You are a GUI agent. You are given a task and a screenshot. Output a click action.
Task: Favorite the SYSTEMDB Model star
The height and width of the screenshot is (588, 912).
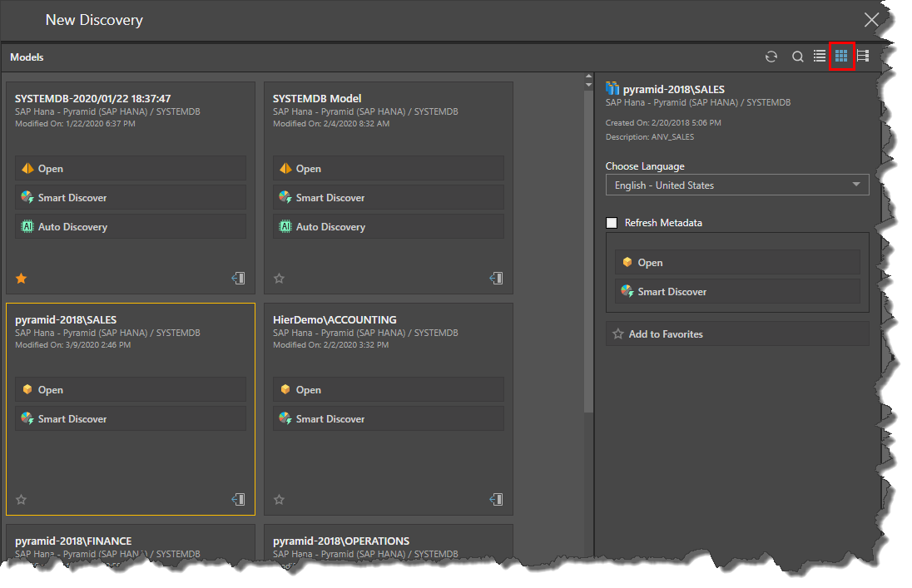(x=280, y=278)
